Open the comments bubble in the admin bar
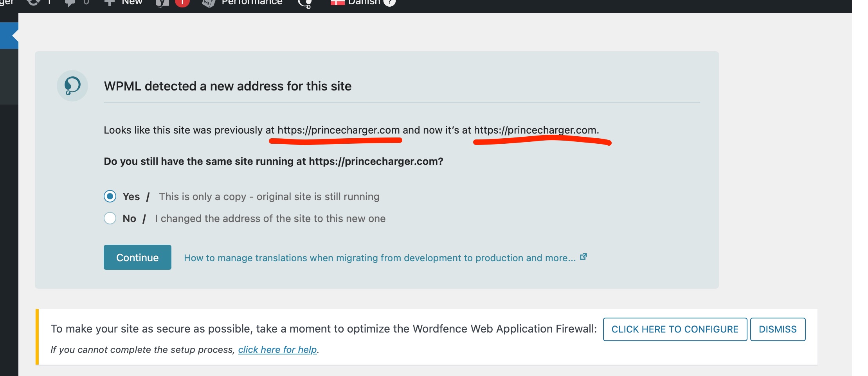This screenshot has height=376, width=868. [x=70, y=3]
